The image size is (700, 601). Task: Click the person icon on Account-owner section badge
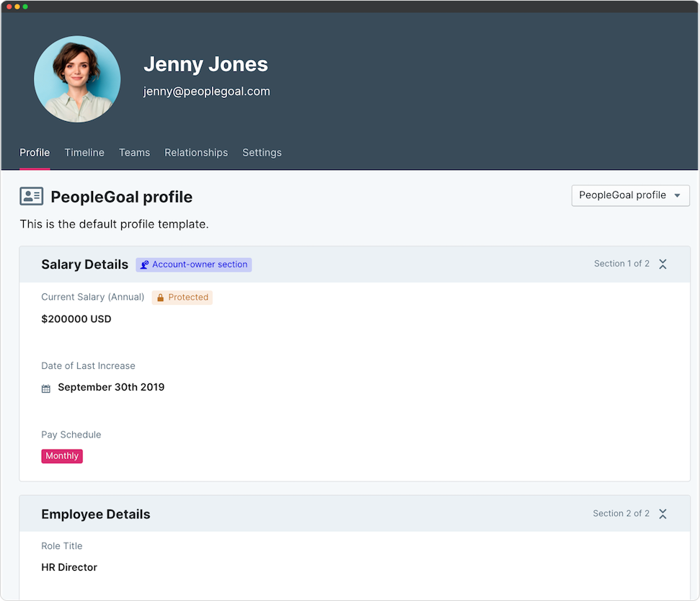click(145, 264)
